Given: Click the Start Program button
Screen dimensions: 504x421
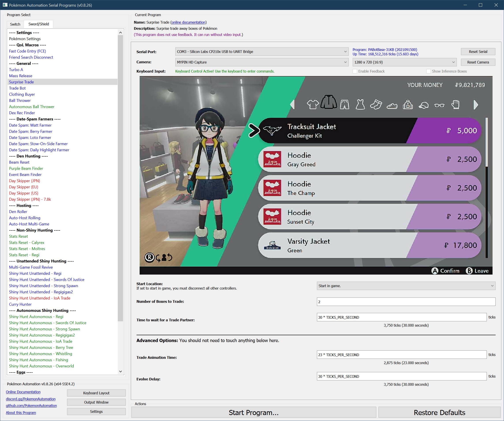Looking at the screenshot, I should coord(253,413).
